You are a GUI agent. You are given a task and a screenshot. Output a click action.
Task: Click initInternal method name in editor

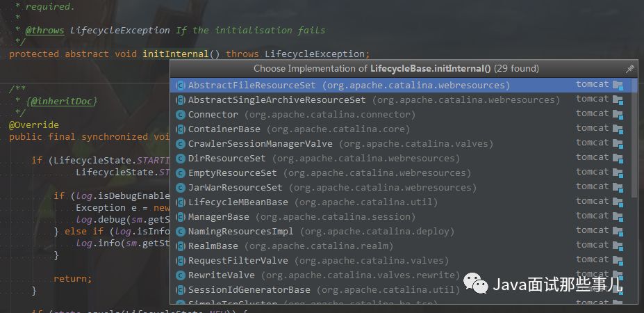(x=175, y=54)
